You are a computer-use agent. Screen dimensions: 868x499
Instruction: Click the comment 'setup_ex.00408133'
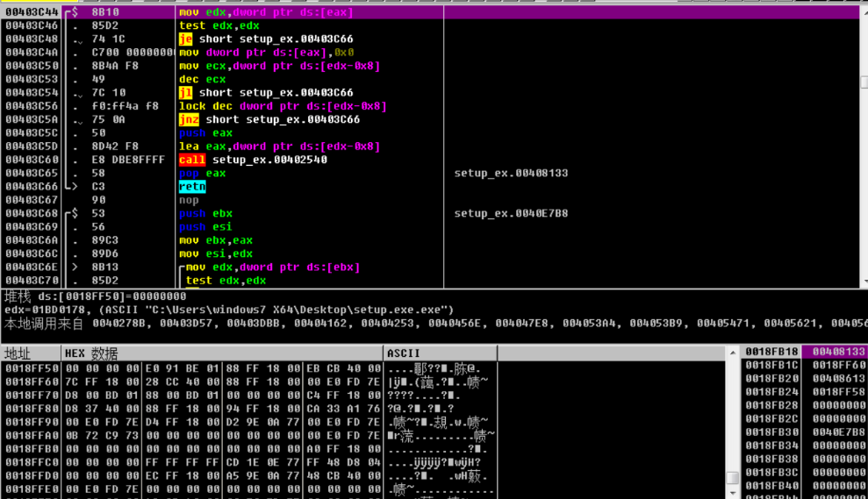[511, 173]
